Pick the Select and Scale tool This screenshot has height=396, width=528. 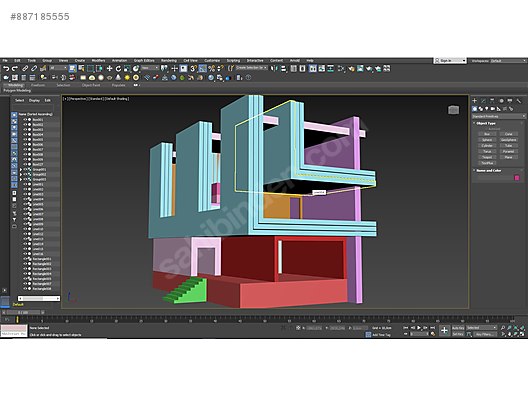[127, 69]
